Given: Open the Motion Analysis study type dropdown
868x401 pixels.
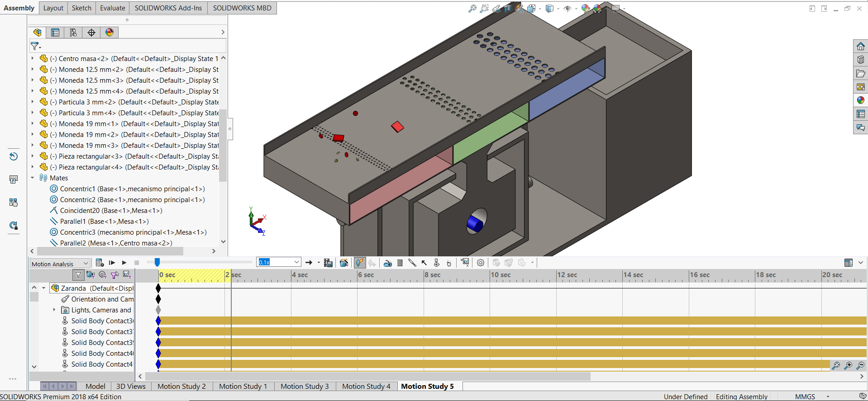Looking at the screenshot, I should [60, 264].
